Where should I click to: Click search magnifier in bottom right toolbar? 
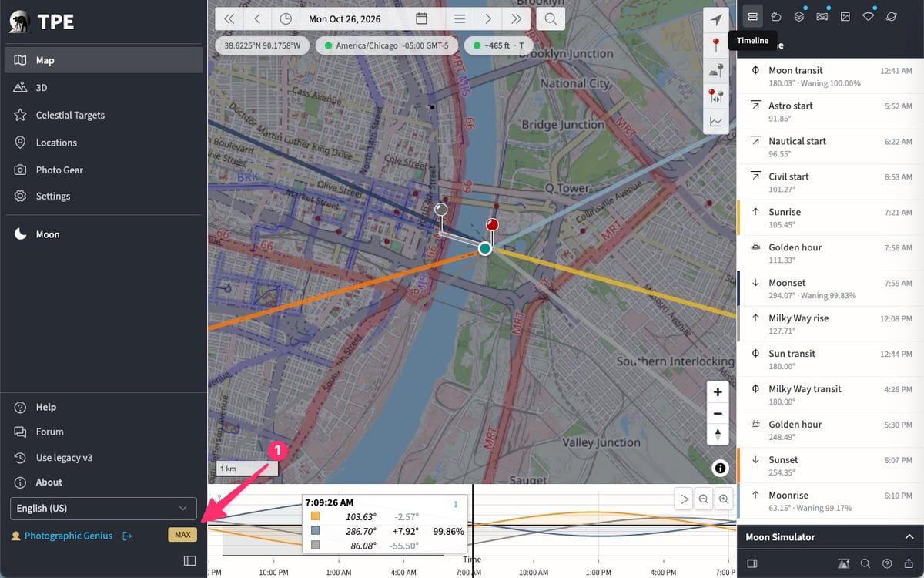[865, 563]
